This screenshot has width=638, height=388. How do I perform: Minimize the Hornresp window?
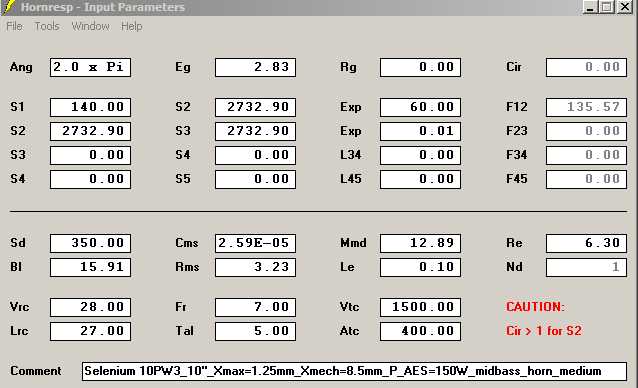pyautogui.click(x=590, y=7)
